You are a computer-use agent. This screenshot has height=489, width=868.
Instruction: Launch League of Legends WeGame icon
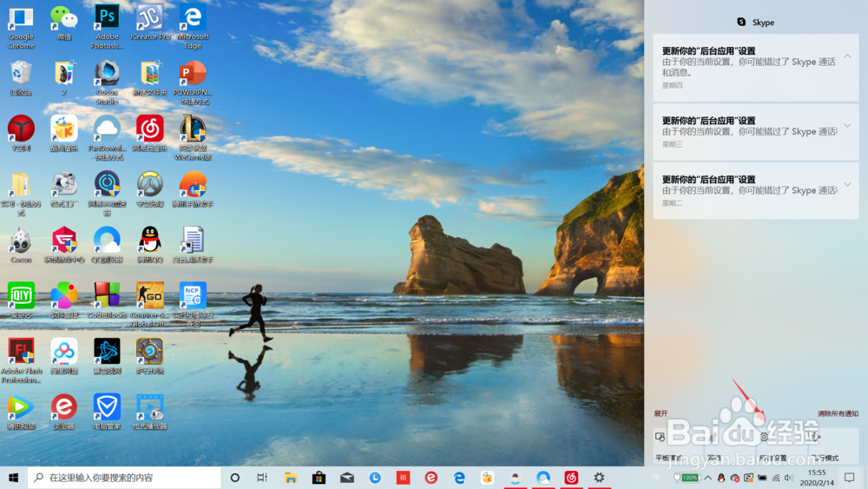(193, 138)
